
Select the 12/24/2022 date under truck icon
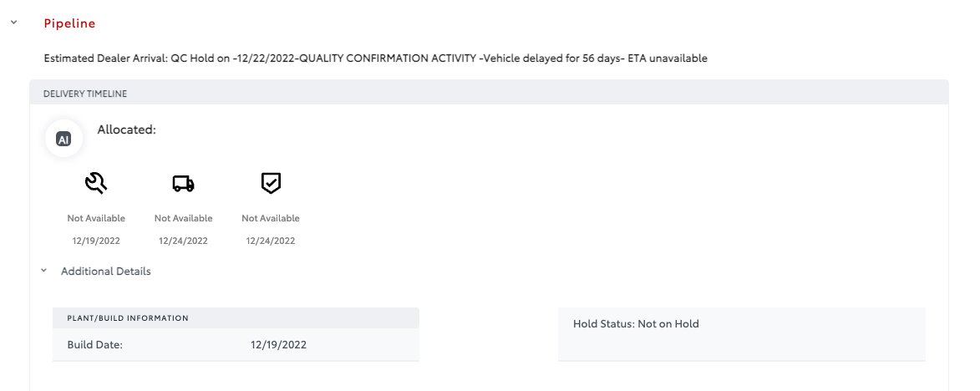tap(183, 241)
